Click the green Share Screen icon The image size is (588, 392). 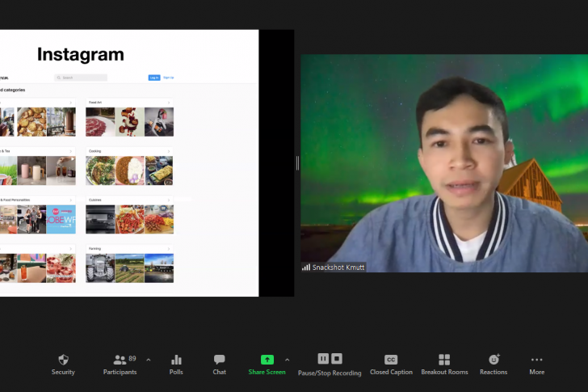[267, 360]
